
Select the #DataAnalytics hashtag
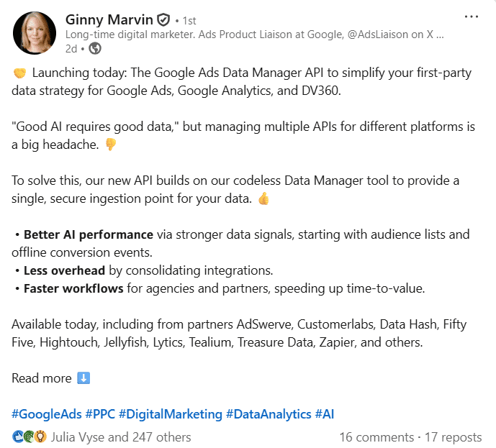269,414
